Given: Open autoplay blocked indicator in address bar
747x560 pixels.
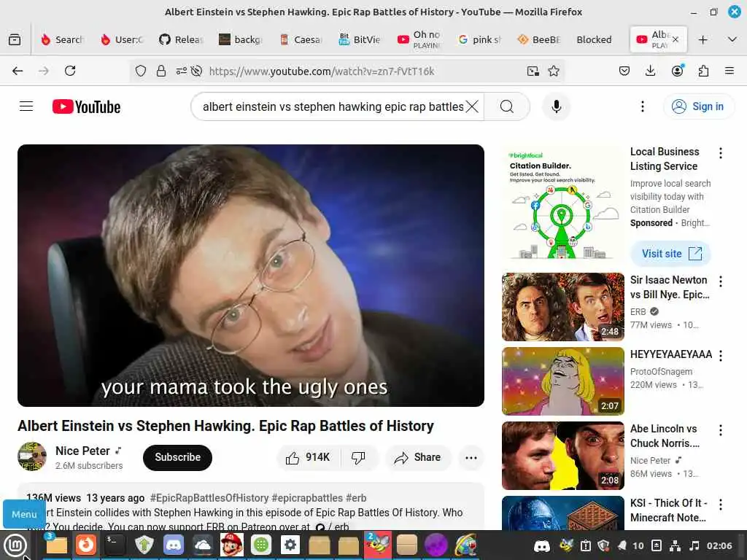Looking at the screenshot, I should pos(196,71).
